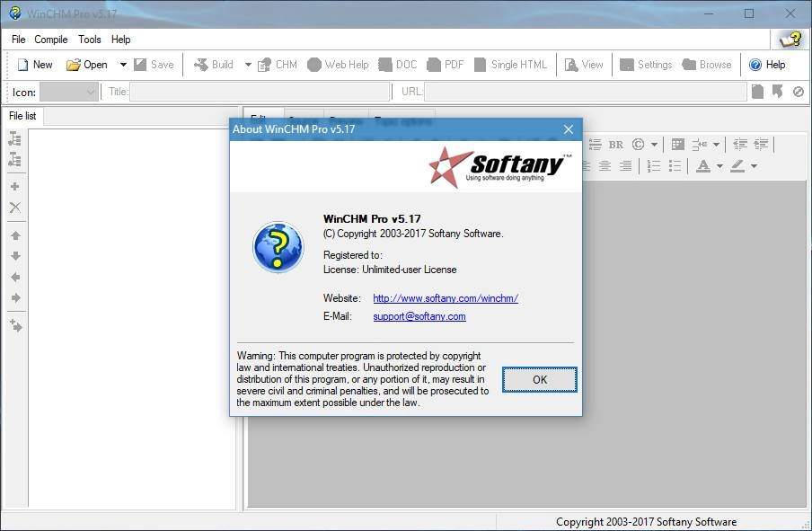Select the Web Help output button
The height and width of the screenshot is (531, 812).
[338, 65]
